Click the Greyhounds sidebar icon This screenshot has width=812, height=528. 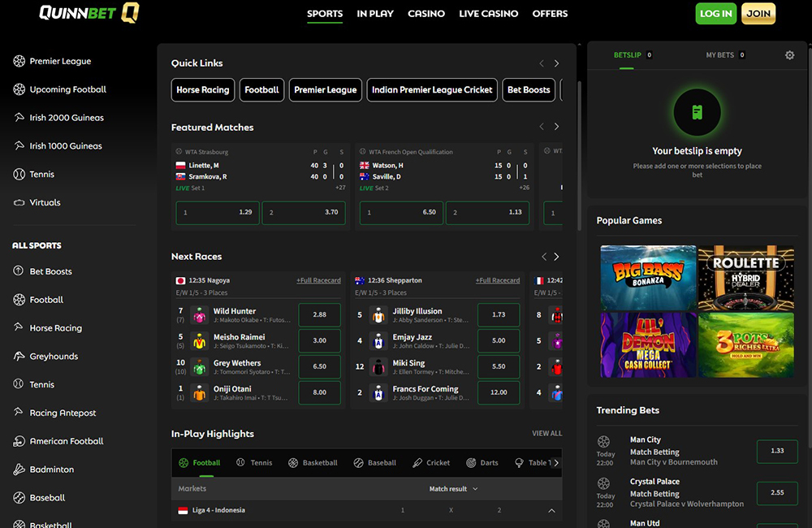coord(19,356)
